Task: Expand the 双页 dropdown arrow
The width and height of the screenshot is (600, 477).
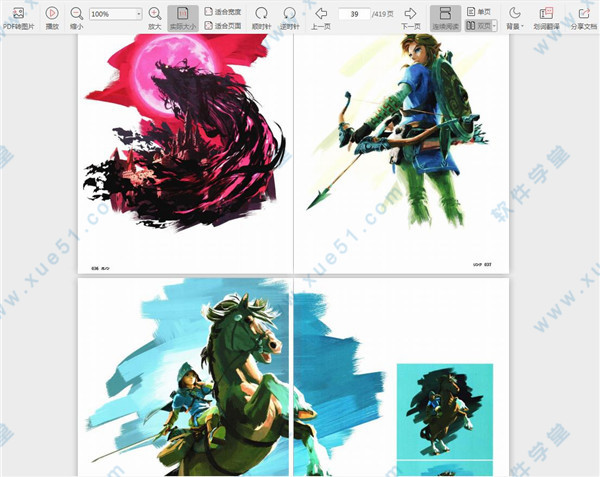Action: (494, 26)
